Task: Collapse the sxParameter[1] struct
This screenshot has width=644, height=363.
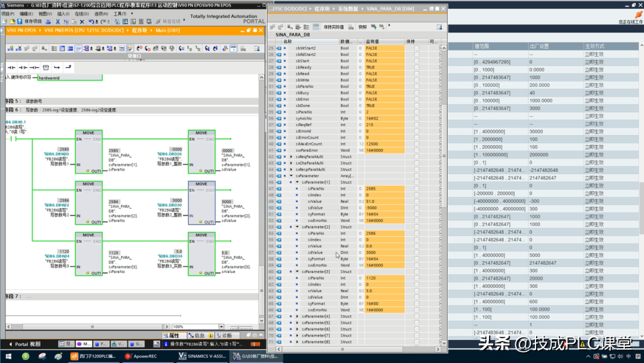Action: (297, 182)
